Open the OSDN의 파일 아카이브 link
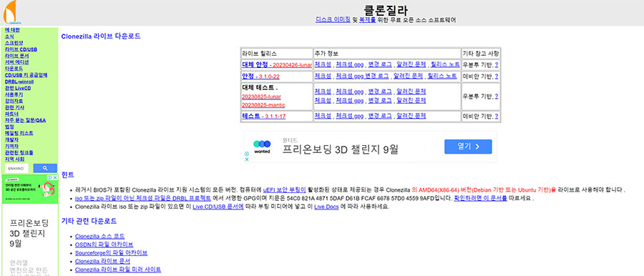Viewport: 644px width, 276px height. click(x=104, y=245)
